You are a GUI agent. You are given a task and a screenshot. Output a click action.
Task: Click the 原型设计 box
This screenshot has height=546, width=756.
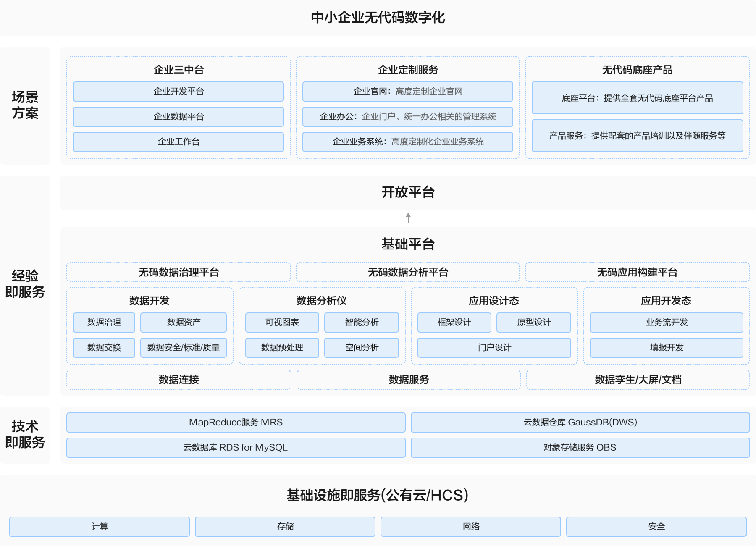click(534, 323)
